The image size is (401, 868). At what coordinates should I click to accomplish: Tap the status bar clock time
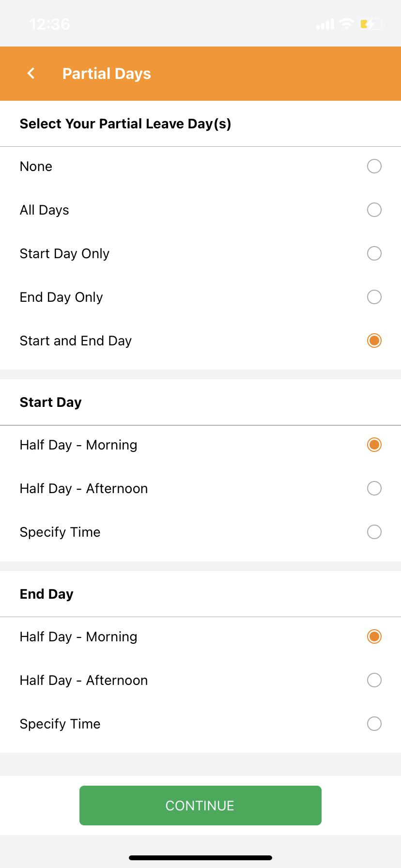point(50,24)
